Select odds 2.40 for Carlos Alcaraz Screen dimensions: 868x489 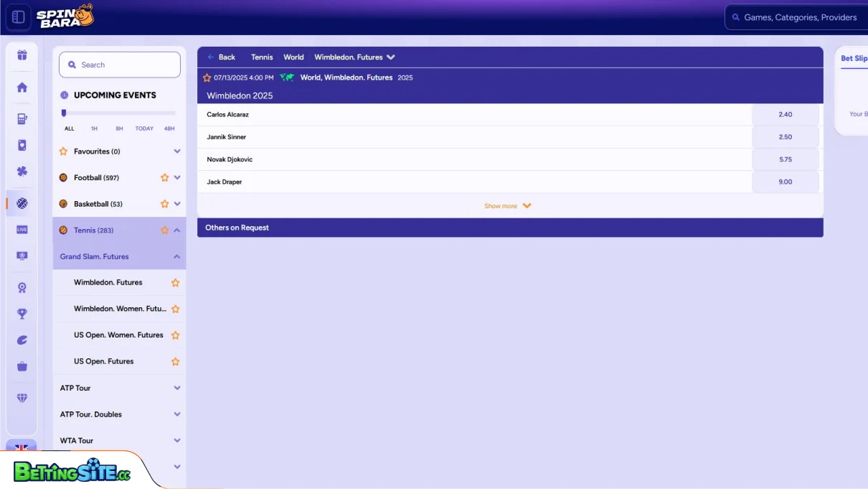pos(786,114)
